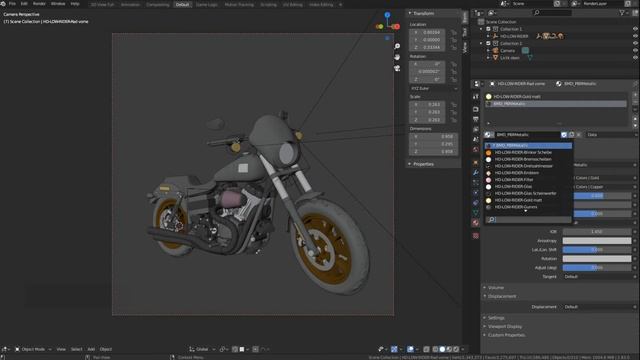This screenshot has width=640, height=360.
Task: Select rendered viewport shading icon
Action: coord(456,349)
